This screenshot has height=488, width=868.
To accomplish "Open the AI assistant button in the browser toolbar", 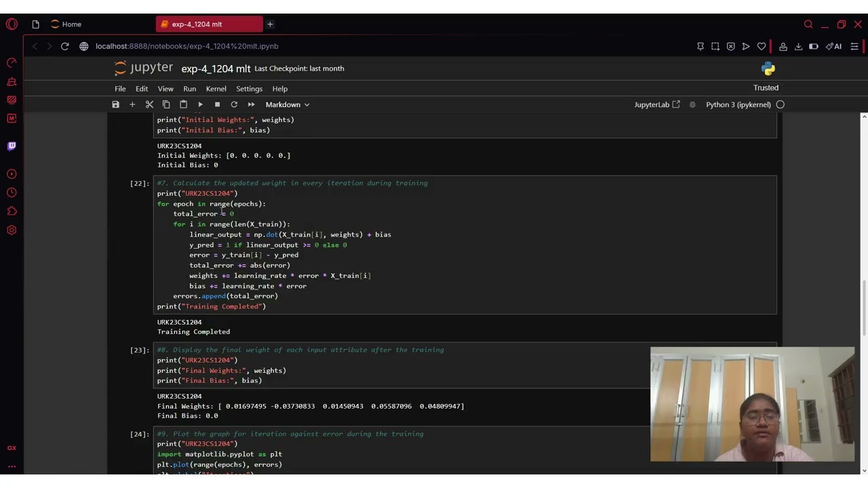I will coord(833,46).
